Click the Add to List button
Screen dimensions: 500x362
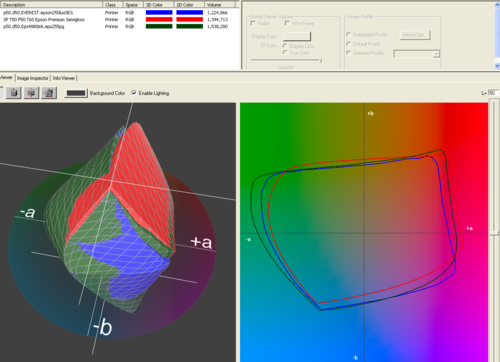[x=415, y=35]
